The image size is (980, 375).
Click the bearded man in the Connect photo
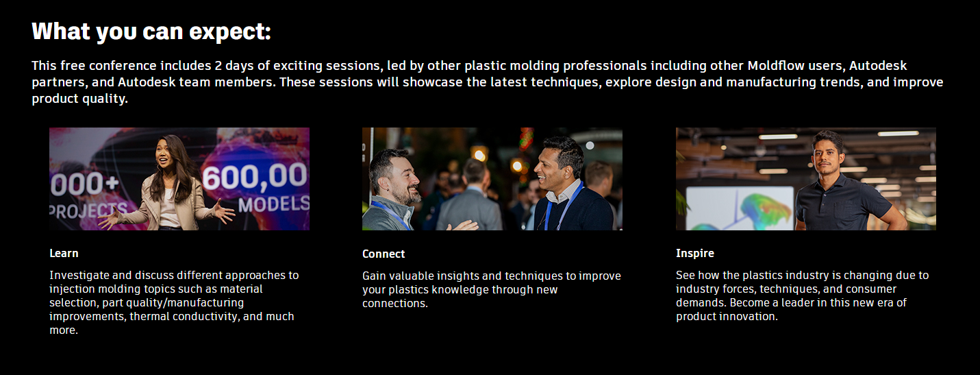click(x=390, y=189)
